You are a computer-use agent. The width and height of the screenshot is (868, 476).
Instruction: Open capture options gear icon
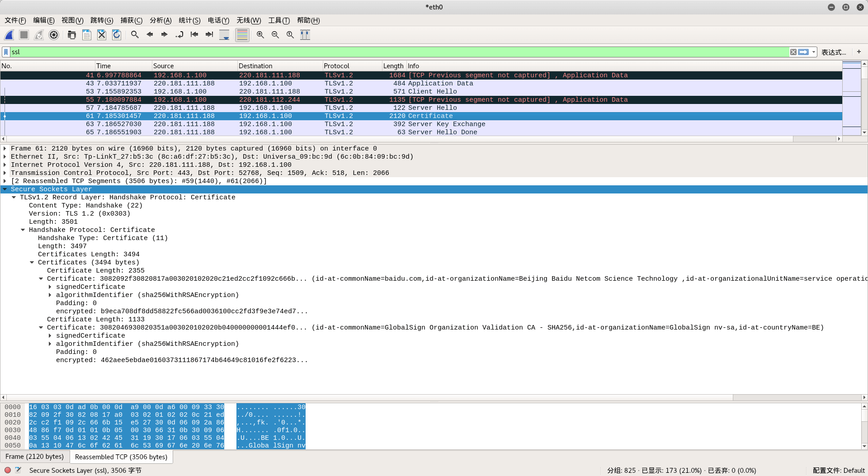tap(54, 35)
